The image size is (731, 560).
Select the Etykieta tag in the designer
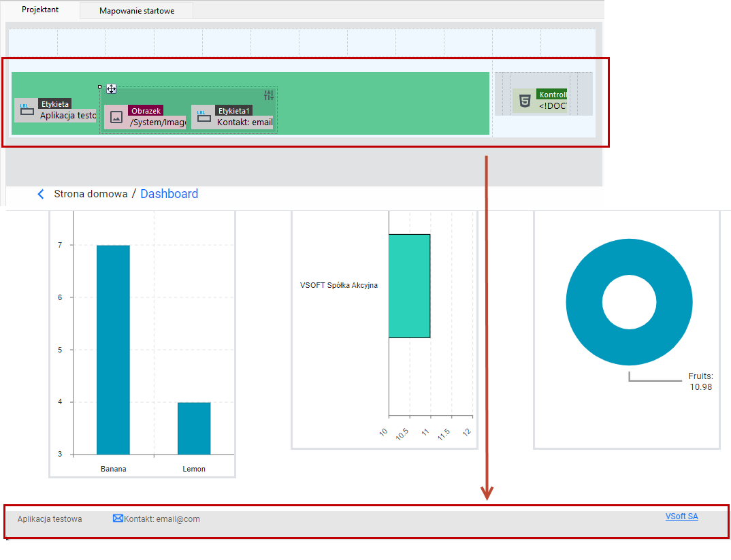coord(55,104)
